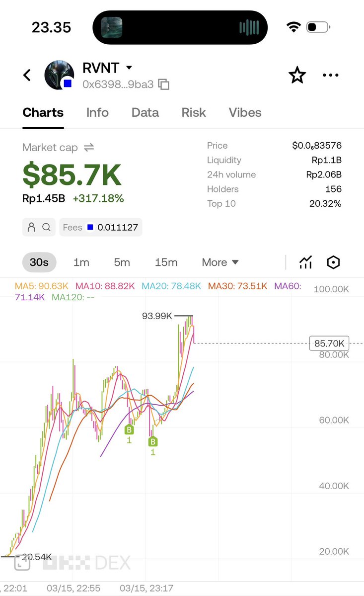364x596 pixels.
Task: Tap the MA20: 78.48K indicator label
Action: (171, 286)
